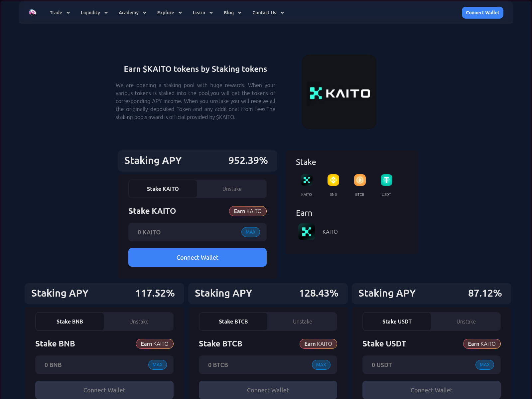Click the site logo in the navbar
The height and width of the screenshot is (399, 532).
click(x=33, y=13)
